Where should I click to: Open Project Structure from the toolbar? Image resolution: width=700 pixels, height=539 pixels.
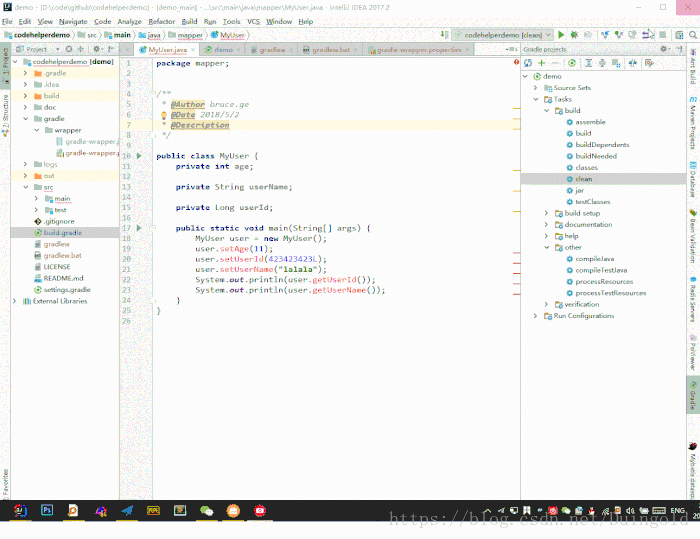679,35
